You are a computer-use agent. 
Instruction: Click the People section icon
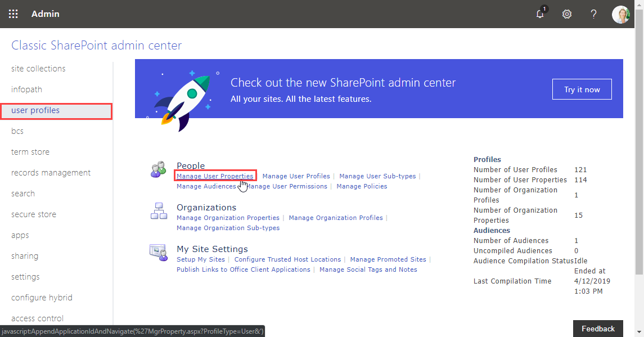pyautogui.click(x=158, y=169)
